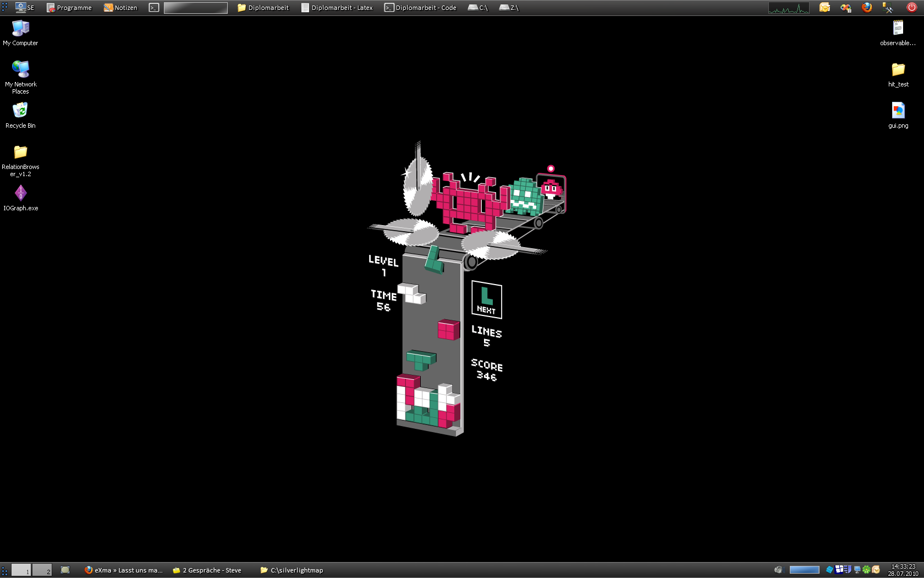Open the C:\ drive shortcut
The image size is (924, 578).
tap(478, 8)
